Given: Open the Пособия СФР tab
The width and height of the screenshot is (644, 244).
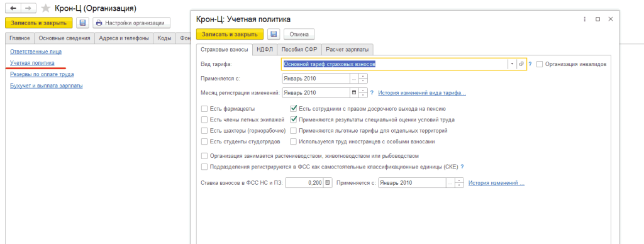Looking at the screenshot, I should [x=299, y=50].
